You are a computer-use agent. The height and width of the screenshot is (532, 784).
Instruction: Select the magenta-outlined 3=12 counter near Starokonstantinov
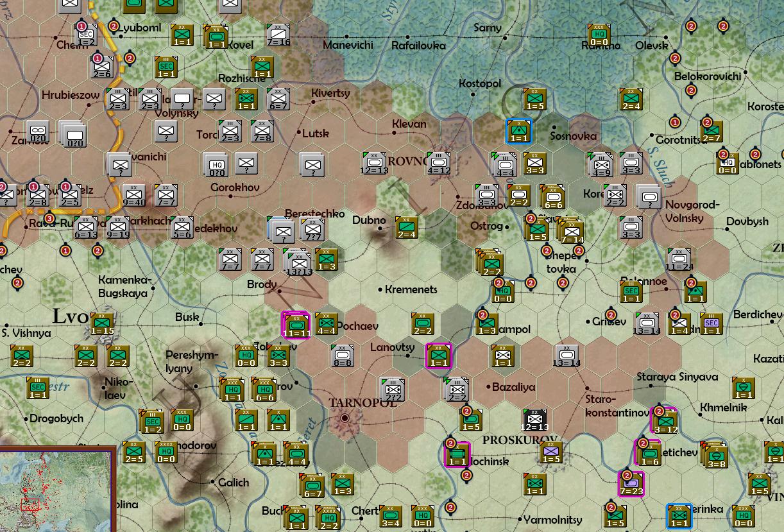tap(665, 421)
